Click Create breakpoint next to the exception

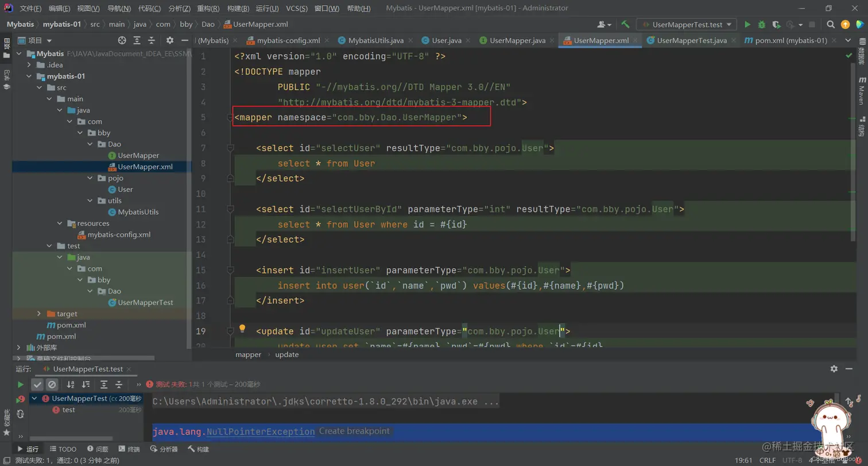pyautogui.click(x=354, y=431)
